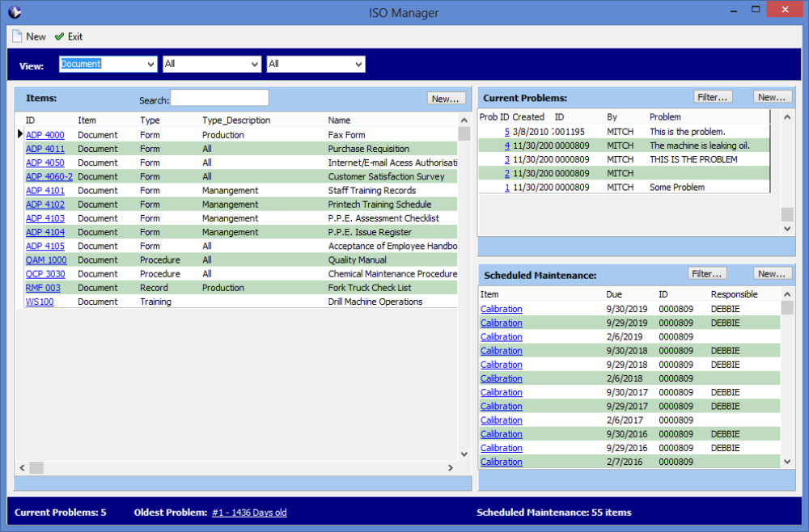Click Current Problems scroll up arrow

(x=787, y=117)
